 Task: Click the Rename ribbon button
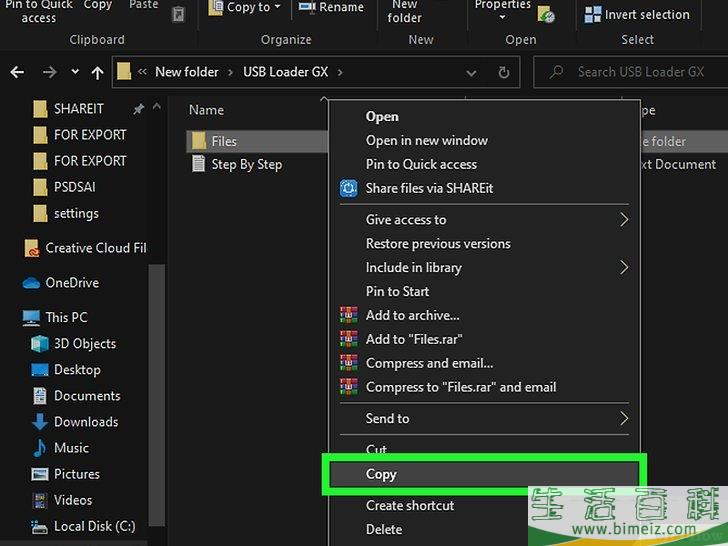(x=331, y=7)
